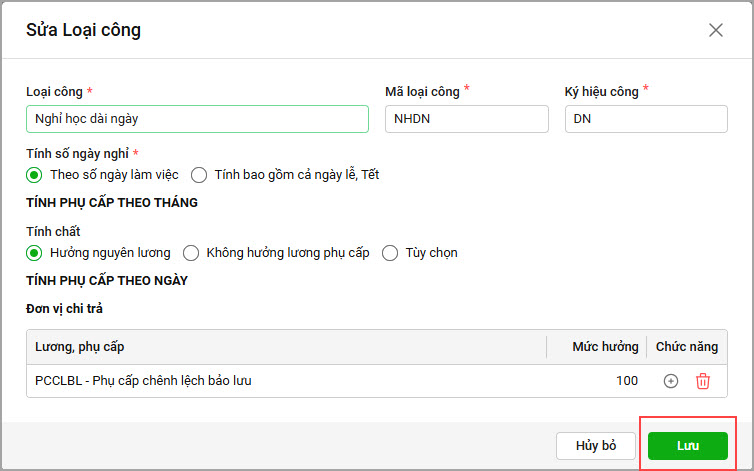The image size is (754, 471).
Task: Click the Chức năng column header
Action: point(687,347)
